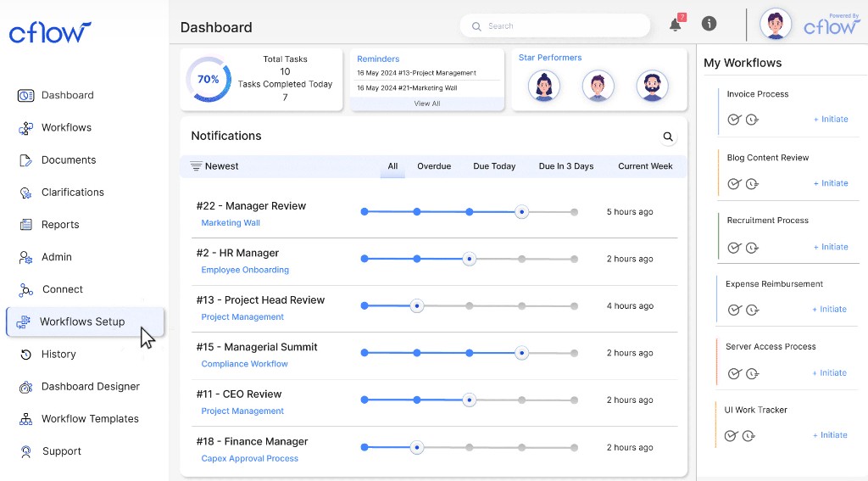Click the Workflow Templates sidebar icon

(x=25, y=419)
